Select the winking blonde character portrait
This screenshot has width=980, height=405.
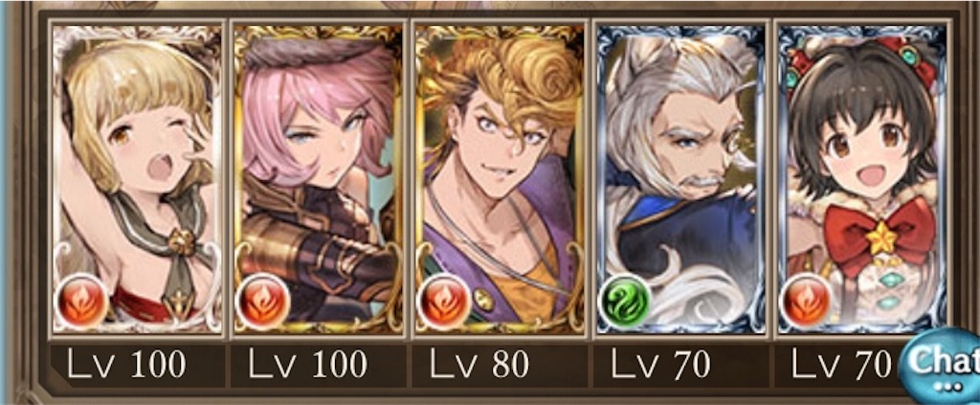138,178
